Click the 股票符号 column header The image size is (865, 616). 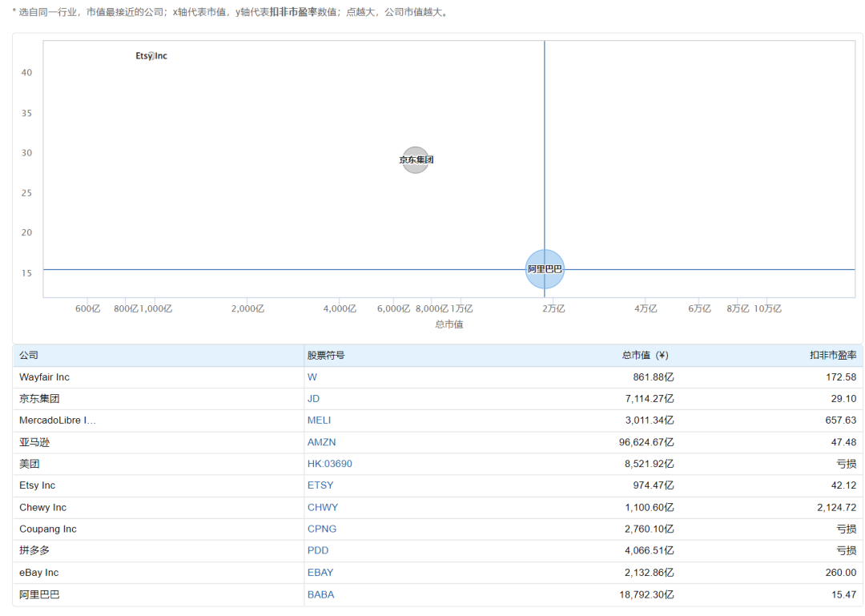click(x=326, y=355)
